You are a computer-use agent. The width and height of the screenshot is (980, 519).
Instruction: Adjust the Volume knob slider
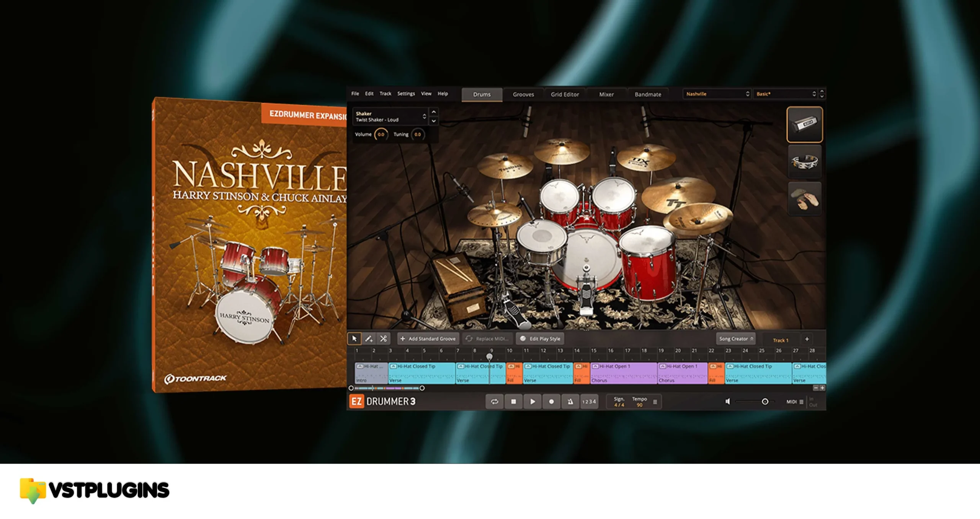coord(380,134)
